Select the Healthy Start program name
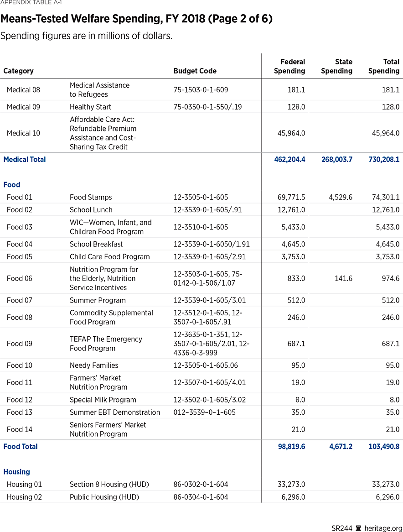 (x=91, y=107)
